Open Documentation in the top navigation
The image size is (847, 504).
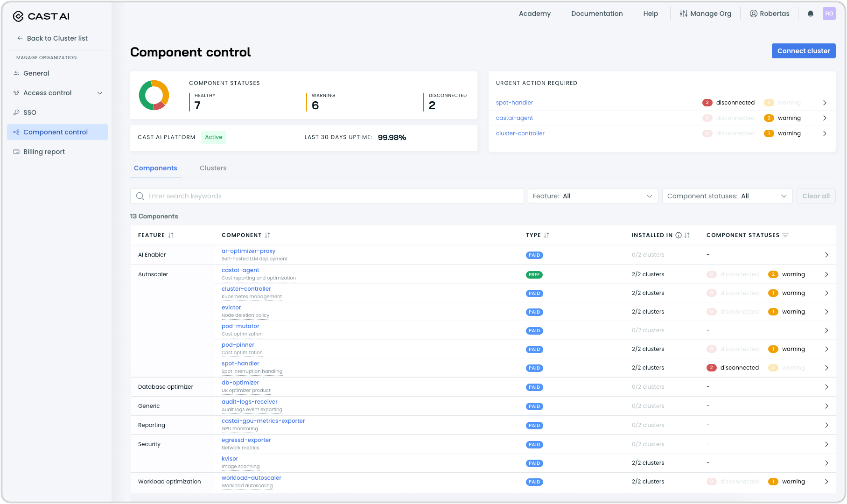point(597,14)
